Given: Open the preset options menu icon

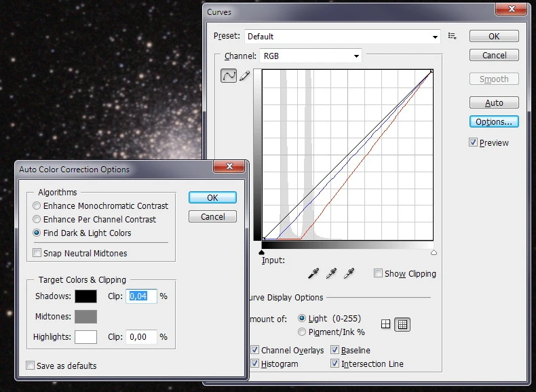Looking at the screenshot, I should 453,36.
